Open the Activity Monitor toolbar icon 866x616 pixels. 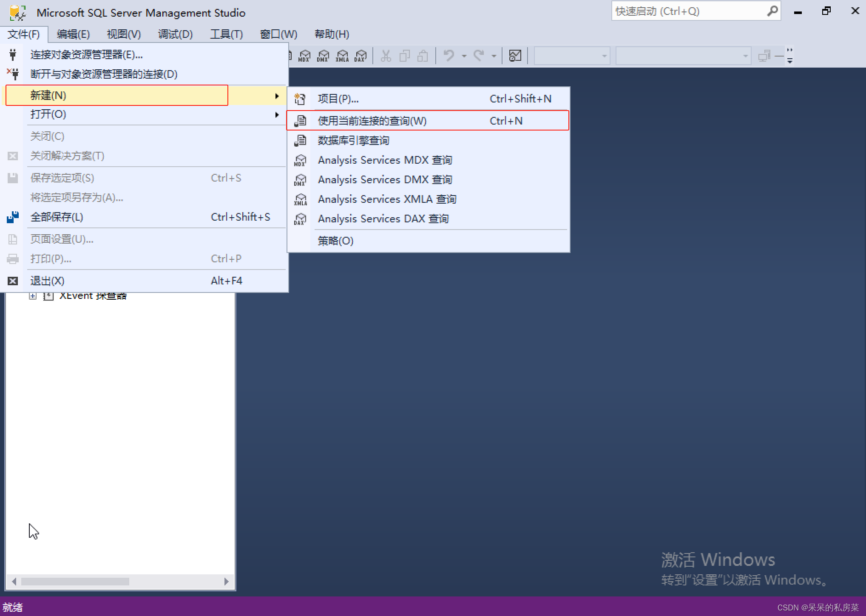tap(515, 56)
